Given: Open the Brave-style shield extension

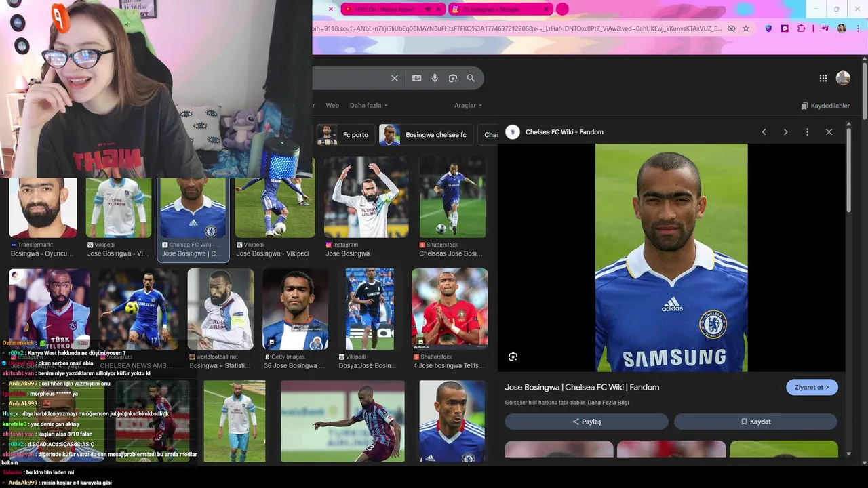Looking at the screenshot, I should coord(768,28).
